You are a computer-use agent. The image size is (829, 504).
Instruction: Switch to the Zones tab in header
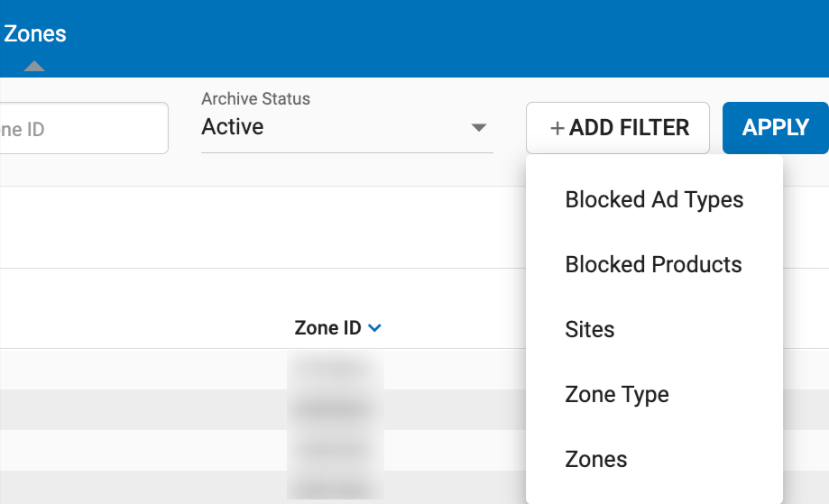point(35,34)
